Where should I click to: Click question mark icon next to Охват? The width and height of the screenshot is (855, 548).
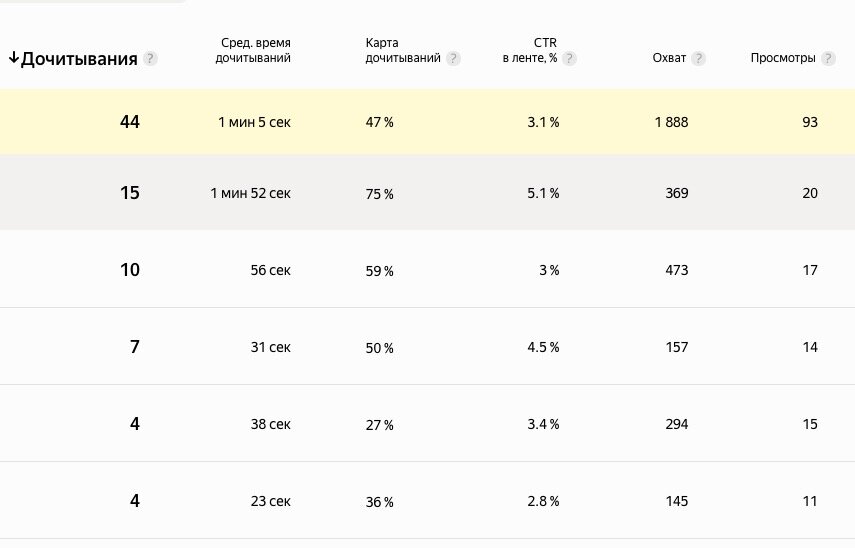tap(698, 59)
